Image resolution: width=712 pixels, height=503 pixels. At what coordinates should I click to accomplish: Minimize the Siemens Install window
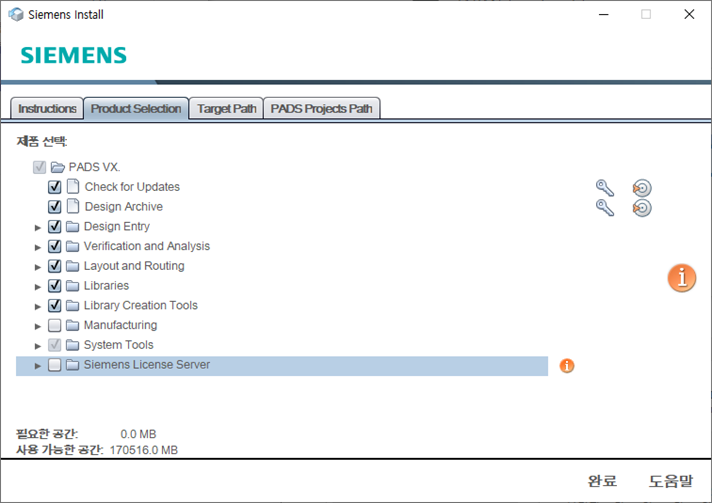coord(603,15)
